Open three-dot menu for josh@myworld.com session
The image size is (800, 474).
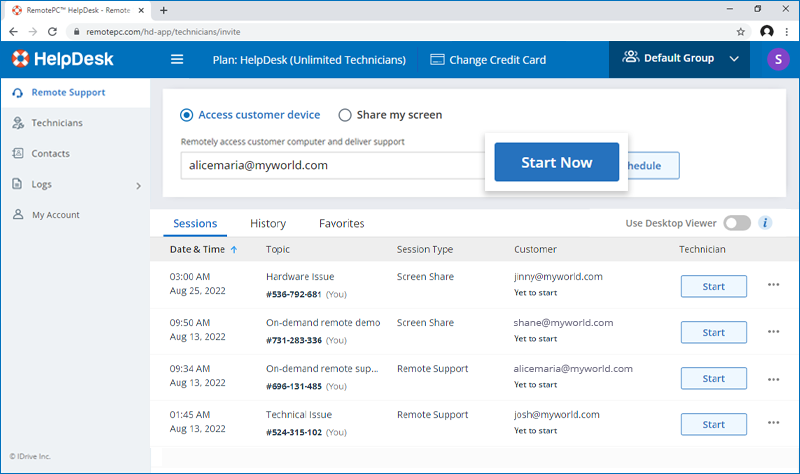(x=773, y=423)
